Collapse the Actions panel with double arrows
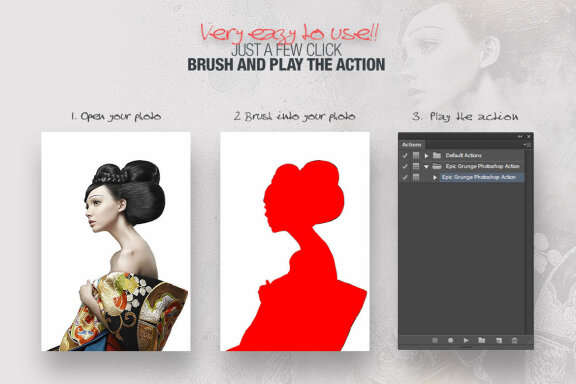 point(520,136)
